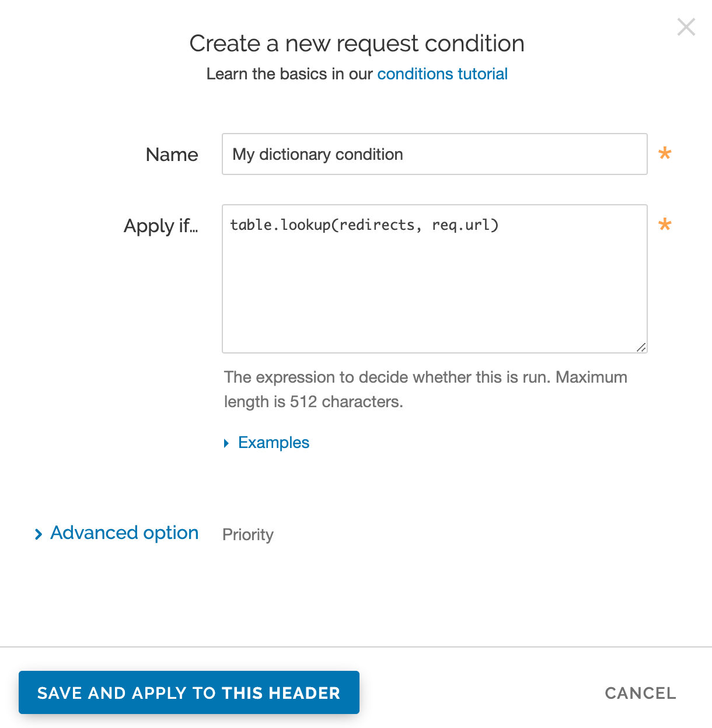Click the disclosure triangle beside Examples

(x=226, y=443)
